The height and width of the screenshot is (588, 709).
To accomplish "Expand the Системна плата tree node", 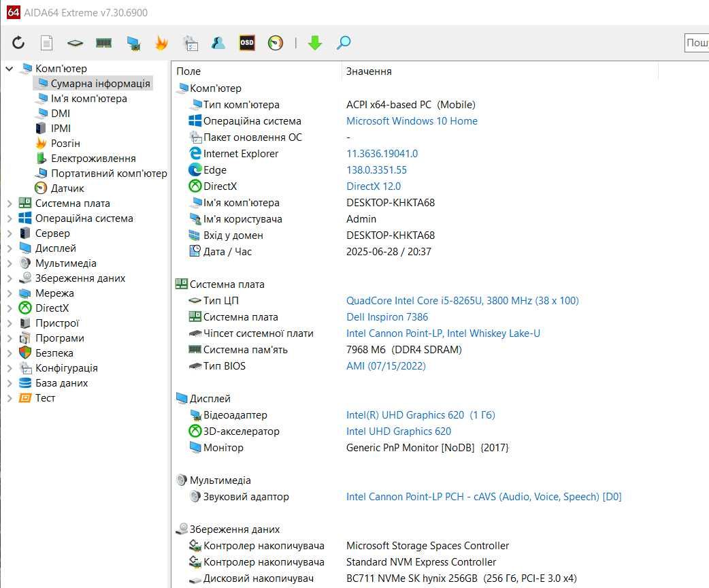I will tap(9, 203).
